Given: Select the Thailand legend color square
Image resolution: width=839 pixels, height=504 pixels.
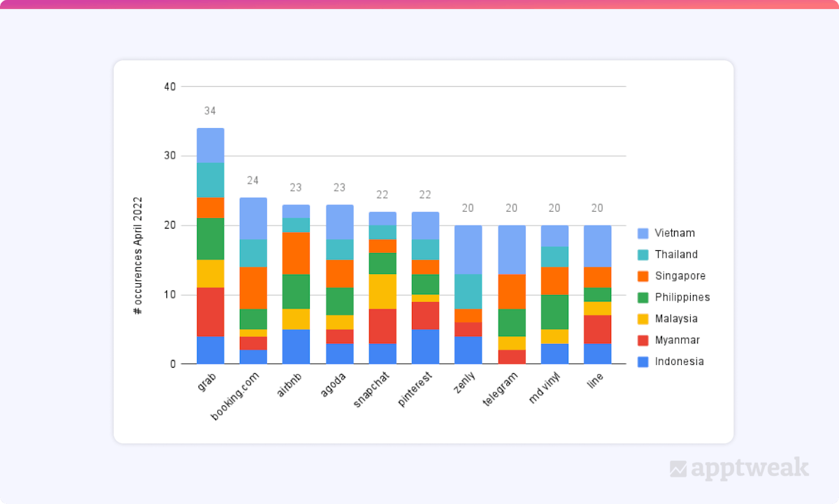Looking at the screenshot, I should (x=643, y=255).
